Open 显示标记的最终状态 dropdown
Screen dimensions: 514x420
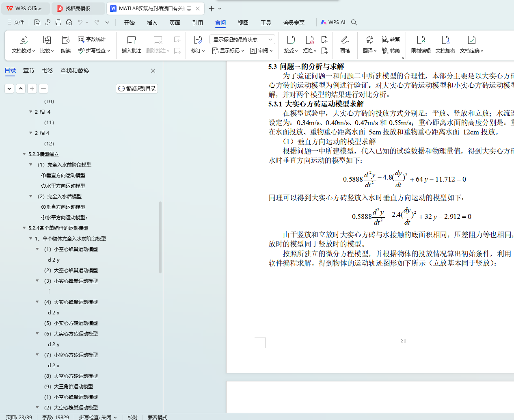[242, 39]
